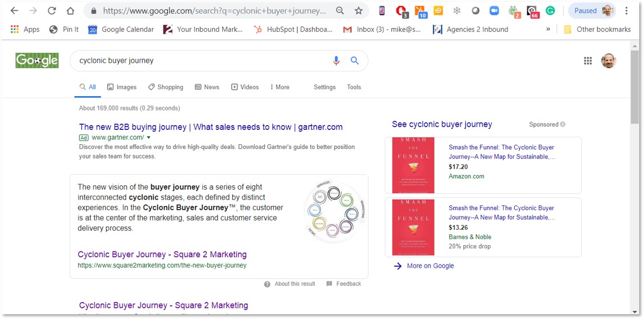The width and height of the screenshot is (644, 319).
Task: Switch to the News tab
Action: [x=207, y=87]
